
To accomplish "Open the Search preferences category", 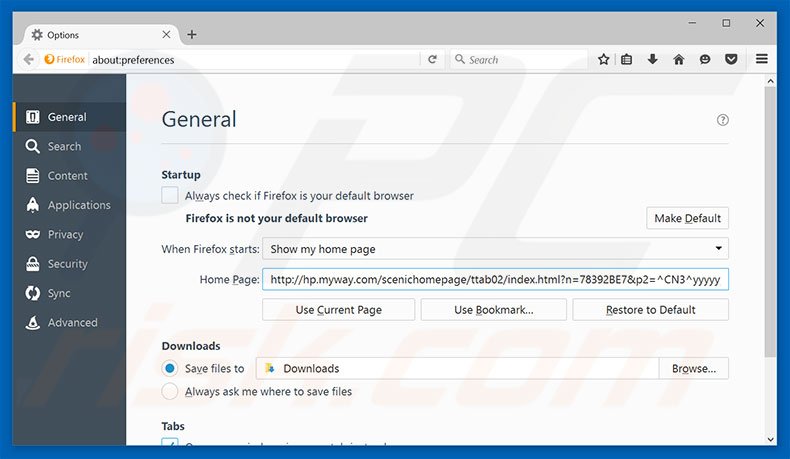I will [x=70, y=146].
